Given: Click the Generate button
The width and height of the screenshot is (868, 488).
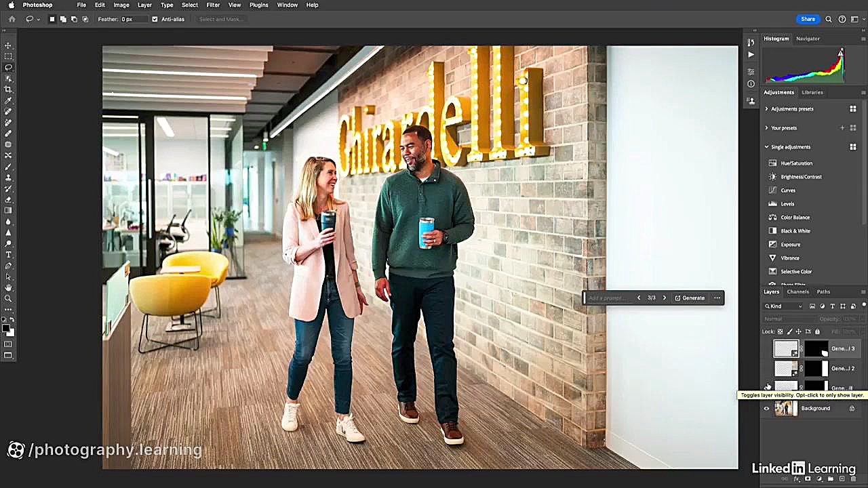Looking at the screenshot, I should [690, 298].
